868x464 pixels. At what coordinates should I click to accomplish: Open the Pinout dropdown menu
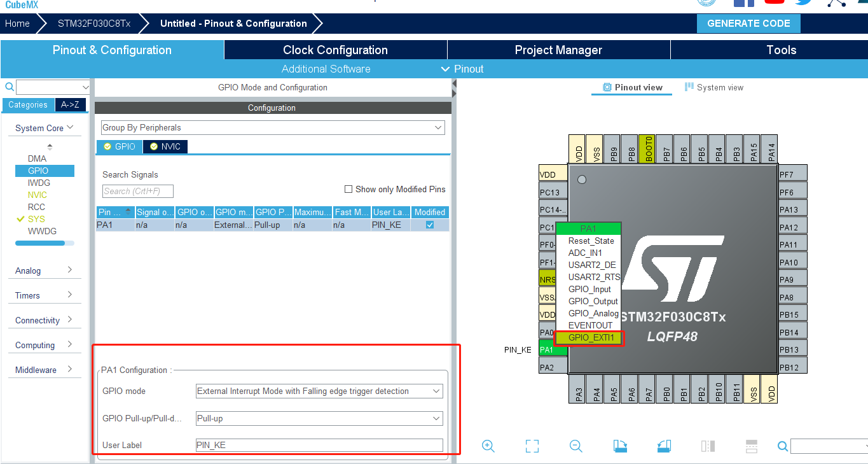click(x=462, y=69)
